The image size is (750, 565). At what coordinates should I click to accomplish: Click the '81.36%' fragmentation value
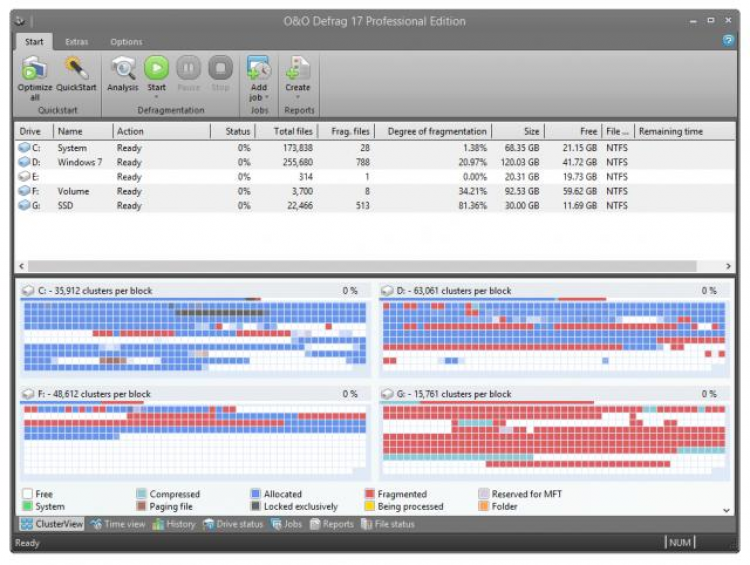[x=472, y=205]
